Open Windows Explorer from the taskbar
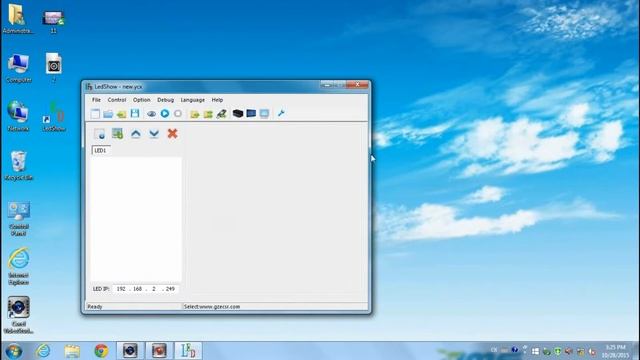This screenshot has width=640, height=360. 72,351
